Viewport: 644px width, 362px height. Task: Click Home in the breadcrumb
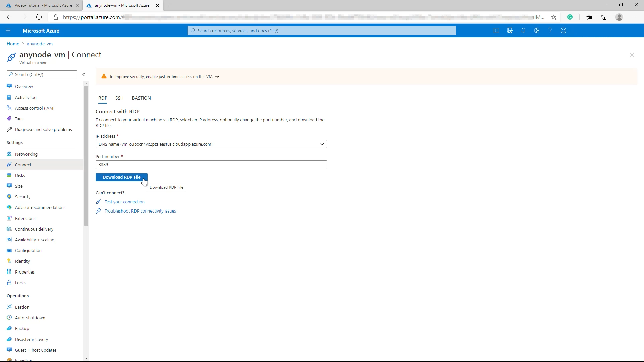tap(13, 44)
